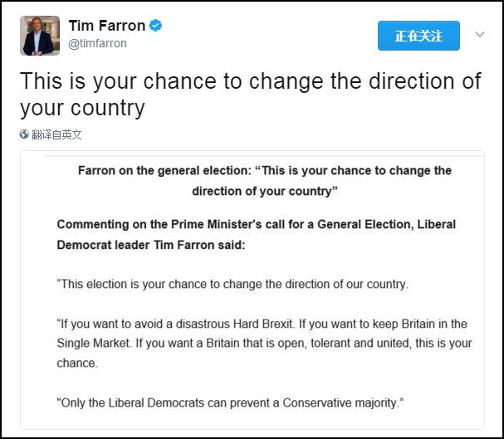The width and height of the screenshot is (504, 439).
Task: Click the 翻译自英文 translate link
Action: click(56, 134)
